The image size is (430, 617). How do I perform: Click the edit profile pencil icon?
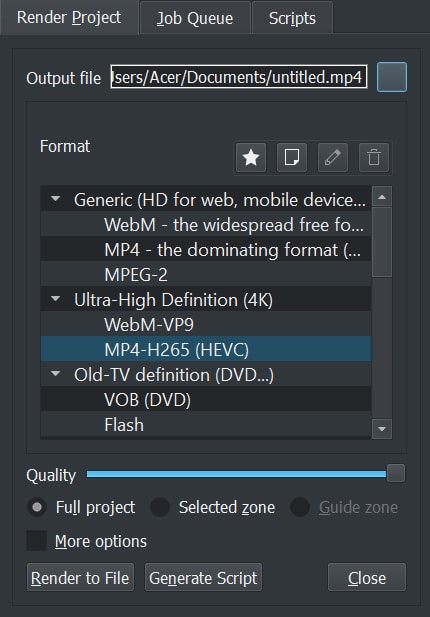pos(333,157)
